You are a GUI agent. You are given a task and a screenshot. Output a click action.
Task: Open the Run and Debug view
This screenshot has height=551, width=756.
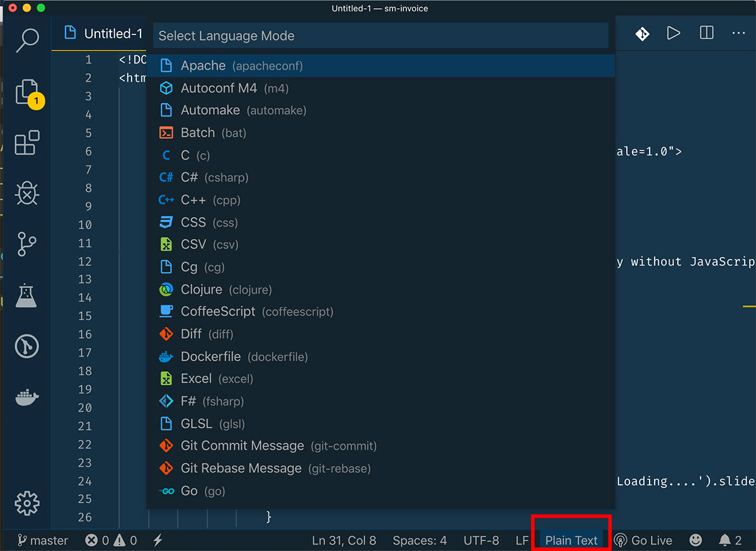pos(26,194)
